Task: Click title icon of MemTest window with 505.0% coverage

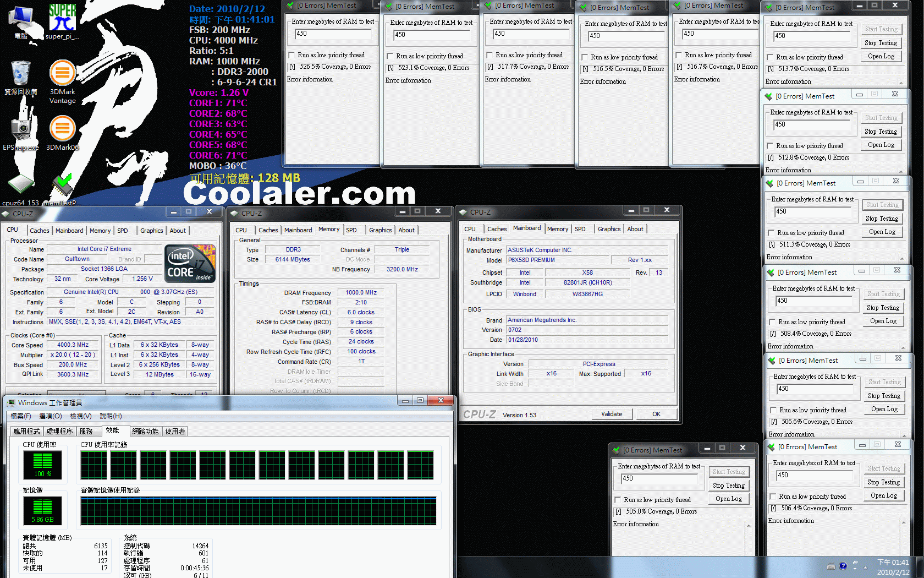Action: (617, 451)
